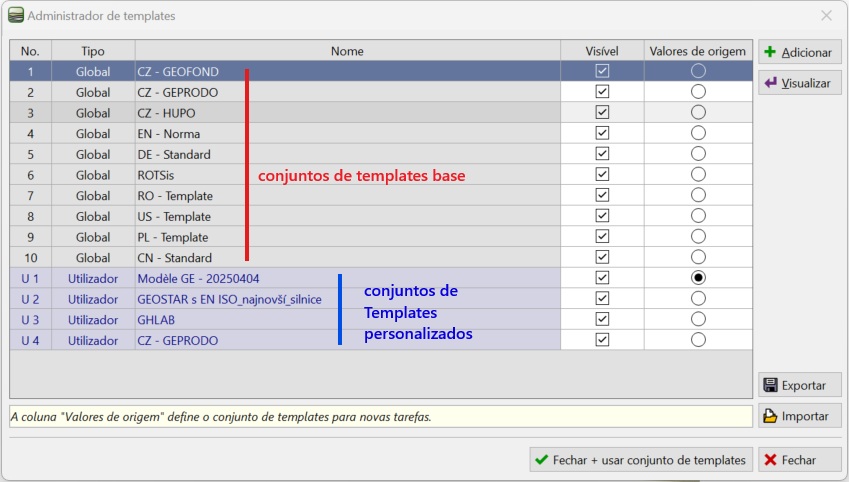
Task: Choose EN - Norma as the default template set
Action: [698, 133]
